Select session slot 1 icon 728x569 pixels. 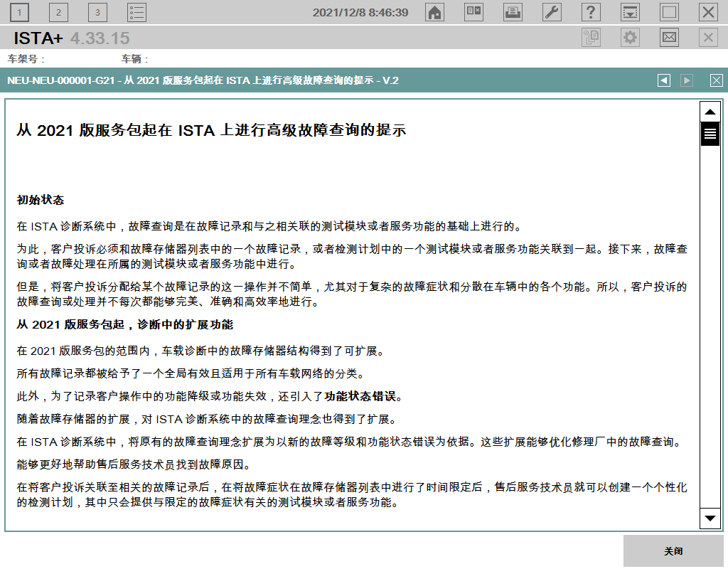tap(19, 13)
